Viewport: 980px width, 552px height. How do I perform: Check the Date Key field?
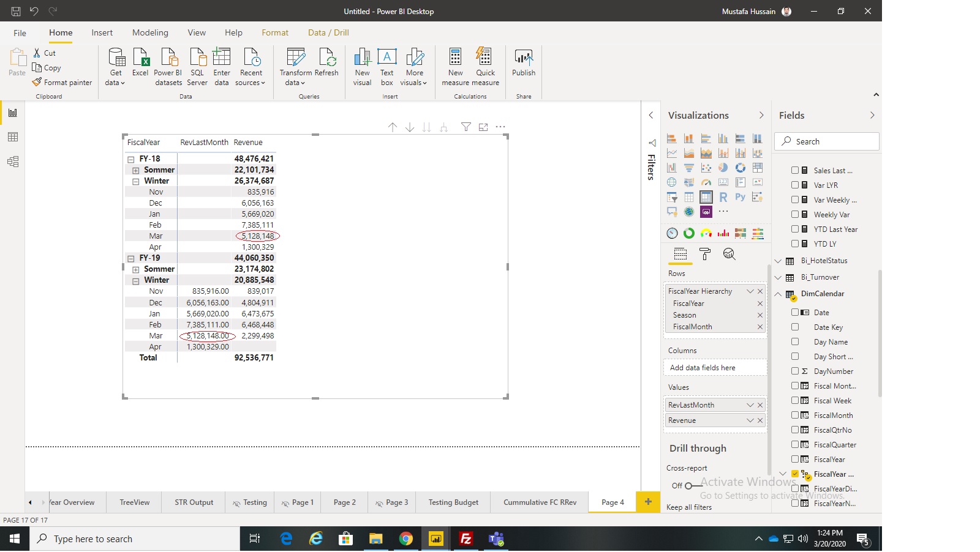point(795,327)
